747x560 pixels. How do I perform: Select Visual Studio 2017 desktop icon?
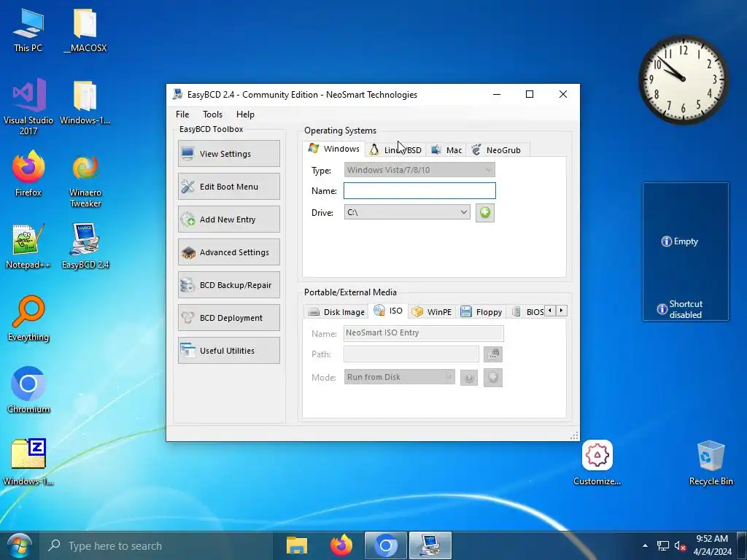(x=28, y=107)
